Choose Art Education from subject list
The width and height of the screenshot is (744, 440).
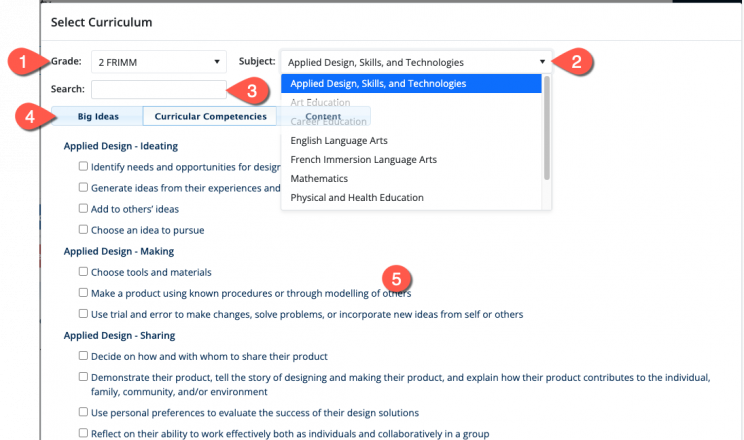pos(411,102)
